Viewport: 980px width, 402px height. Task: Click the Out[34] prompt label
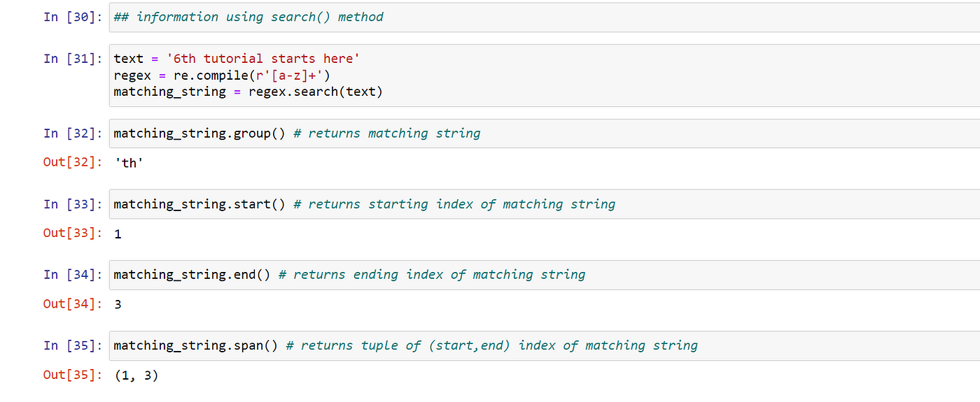click(x=73, y=304)
